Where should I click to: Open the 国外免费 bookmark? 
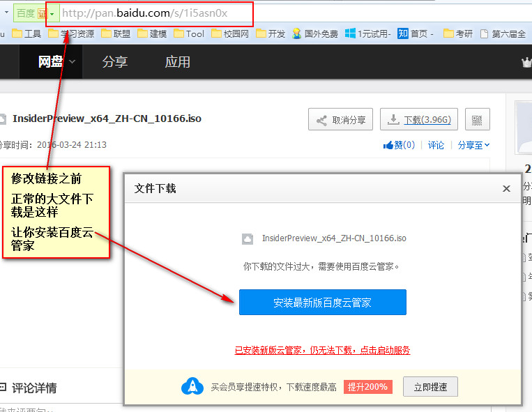point(315,33)
